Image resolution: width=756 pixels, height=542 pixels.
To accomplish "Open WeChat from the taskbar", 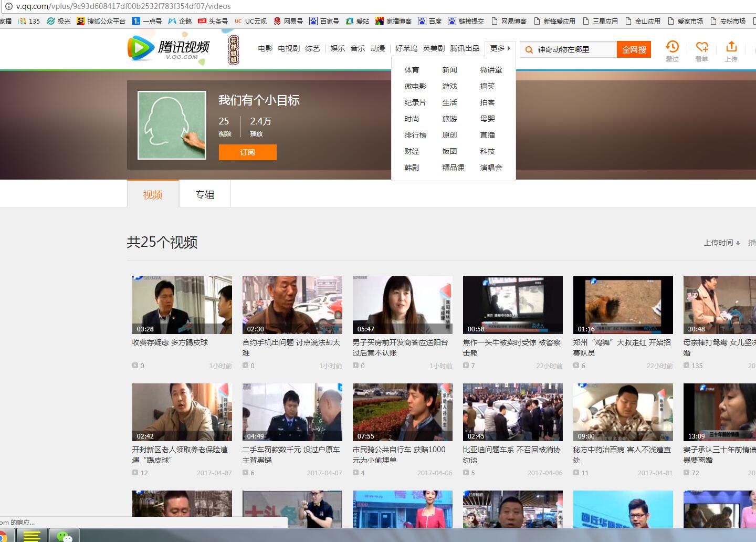I will 64,536.
